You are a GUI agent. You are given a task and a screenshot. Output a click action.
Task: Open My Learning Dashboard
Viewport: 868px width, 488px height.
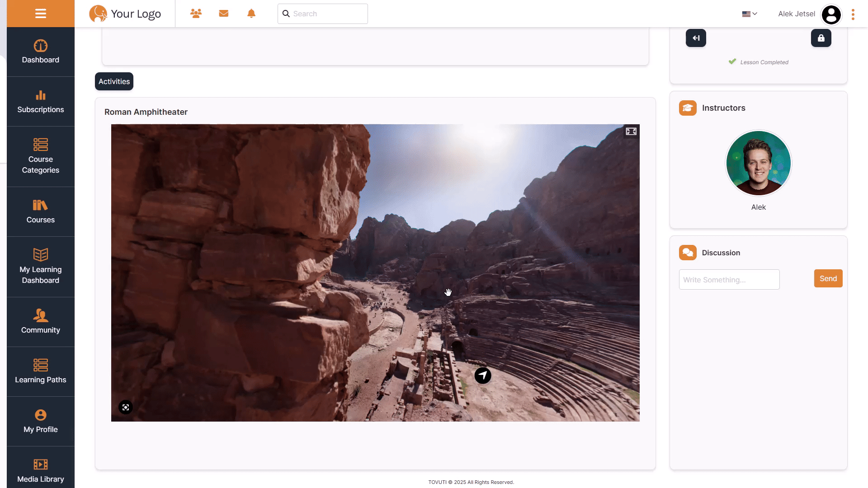pos(41,267)
